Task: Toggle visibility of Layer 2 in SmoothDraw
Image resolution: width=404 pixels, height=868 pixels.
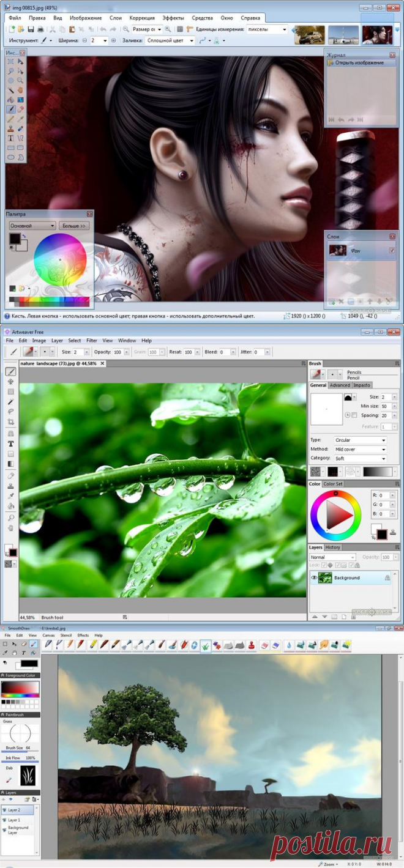Action: click(x=5, y=810)
